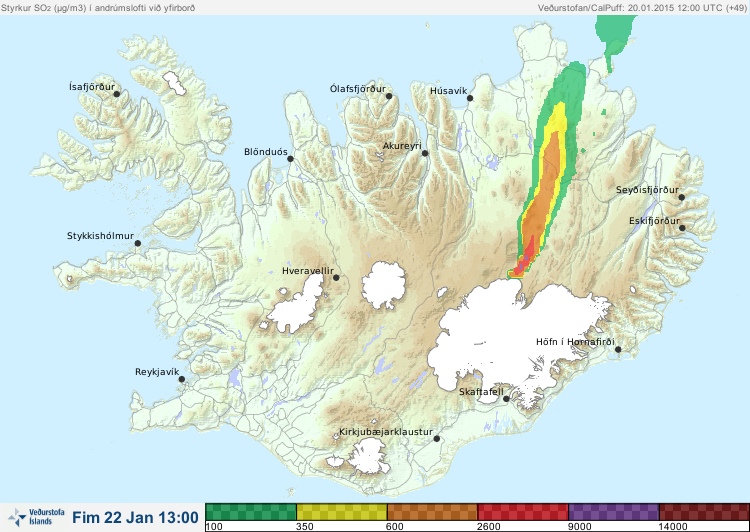Select the Ólafsfjörður marker dot
The width and height of the screenshot is (750, 532).
[389, 96]
